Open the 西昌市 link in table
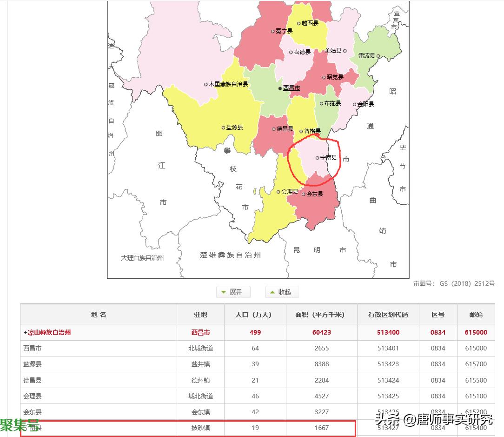Image resolution: width=504 pixels, height=437 pixels. pos(32,348)
